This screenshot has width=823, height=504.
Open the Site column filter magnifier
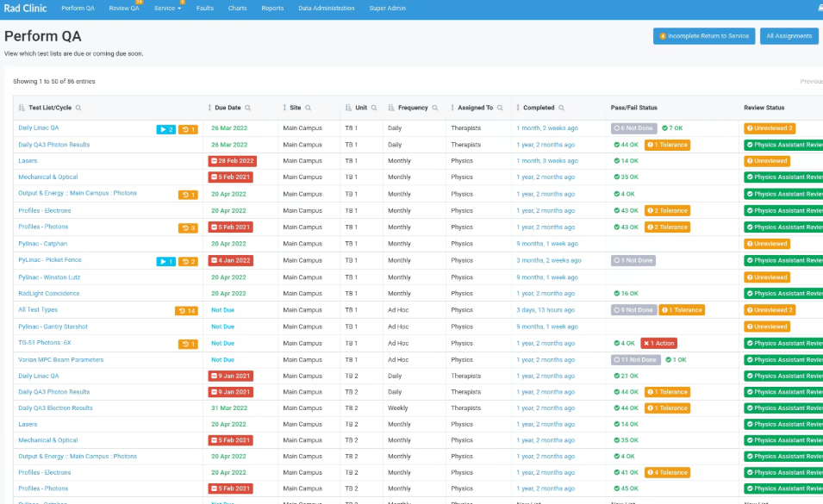click(x=309, y=108)
